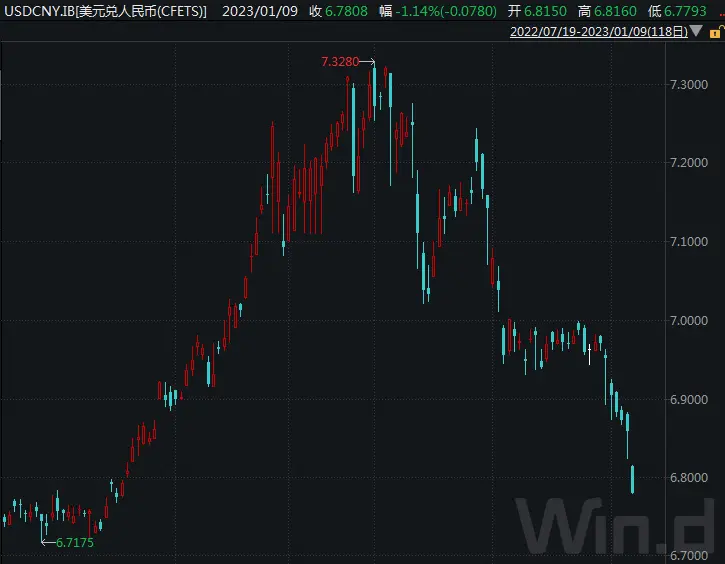Click the change value -1.14%(-0.0780)

pyautogui.click(x=446, y=11)
